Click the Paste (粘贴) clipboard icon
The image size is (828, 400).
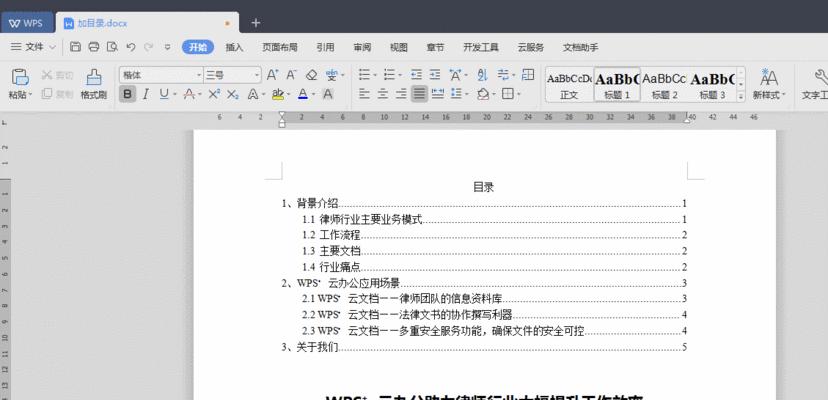click(x=20, y=78)
